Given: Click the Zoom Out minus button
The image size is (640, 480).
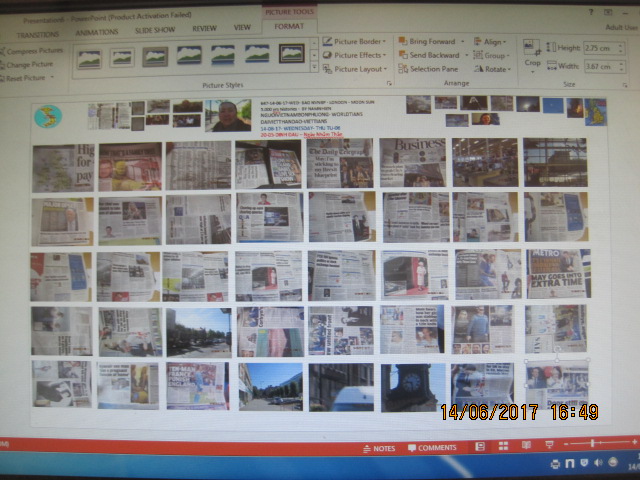Looking at the screenshot, I should tap(566, 444).
